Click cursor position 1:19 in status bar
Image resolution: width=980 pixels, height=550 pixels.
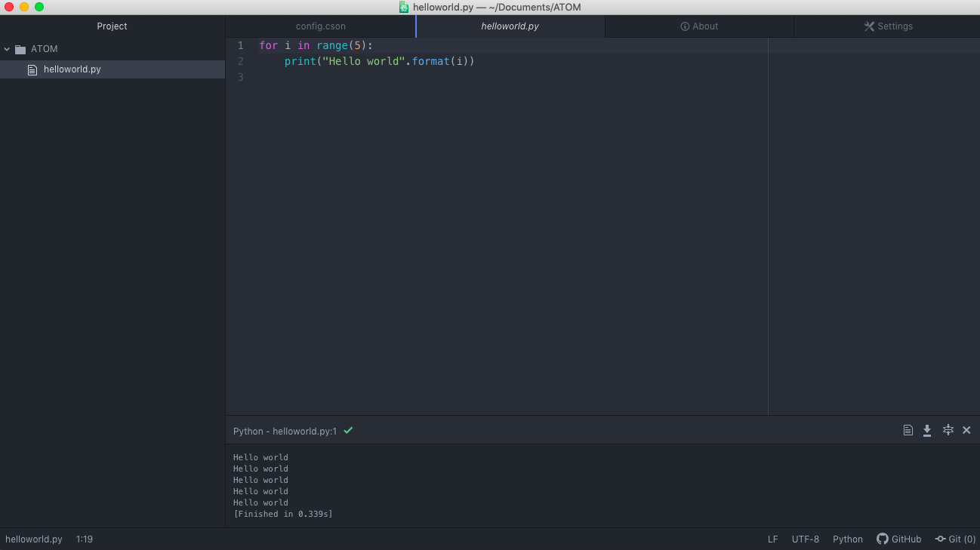click(85, 539)
